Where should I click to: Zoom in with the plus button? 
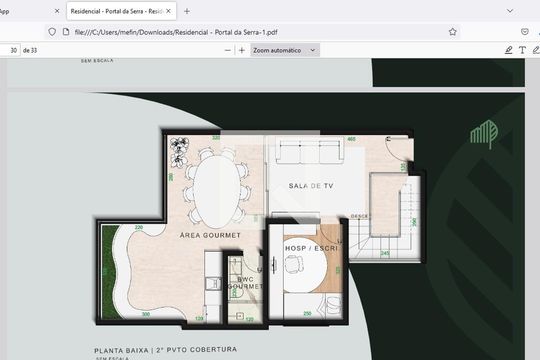[x=242, y=50]
